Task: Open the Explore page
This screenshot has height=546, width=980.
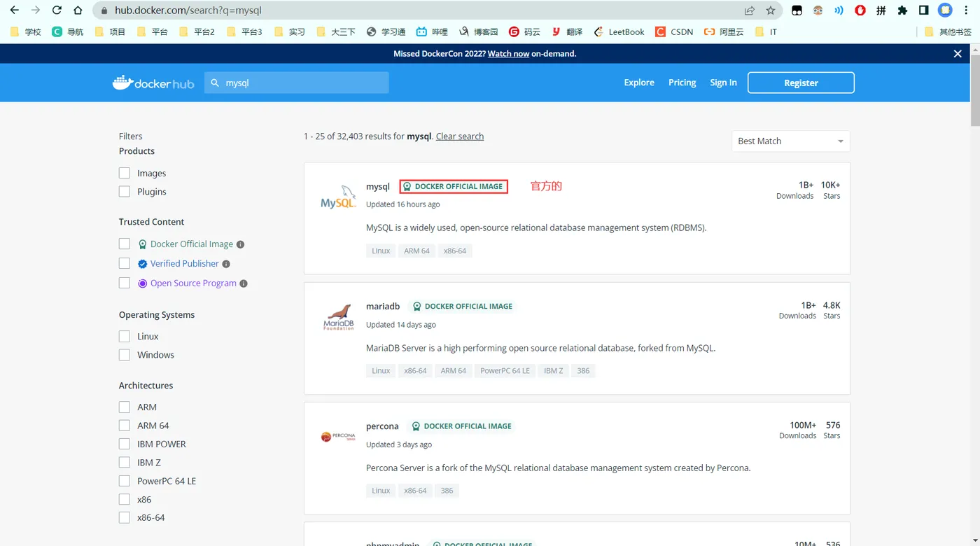Action: coord(639,83)
